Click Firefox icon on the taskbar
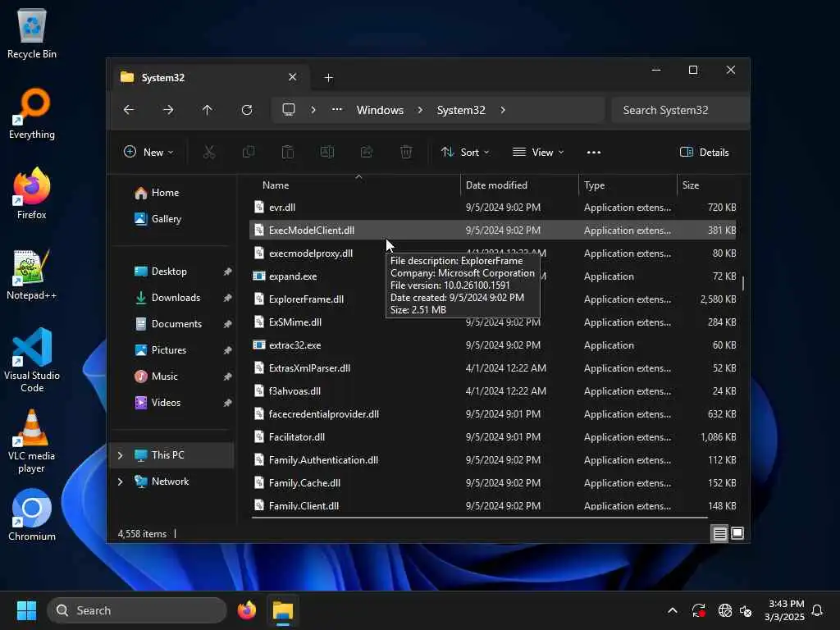 247,610
